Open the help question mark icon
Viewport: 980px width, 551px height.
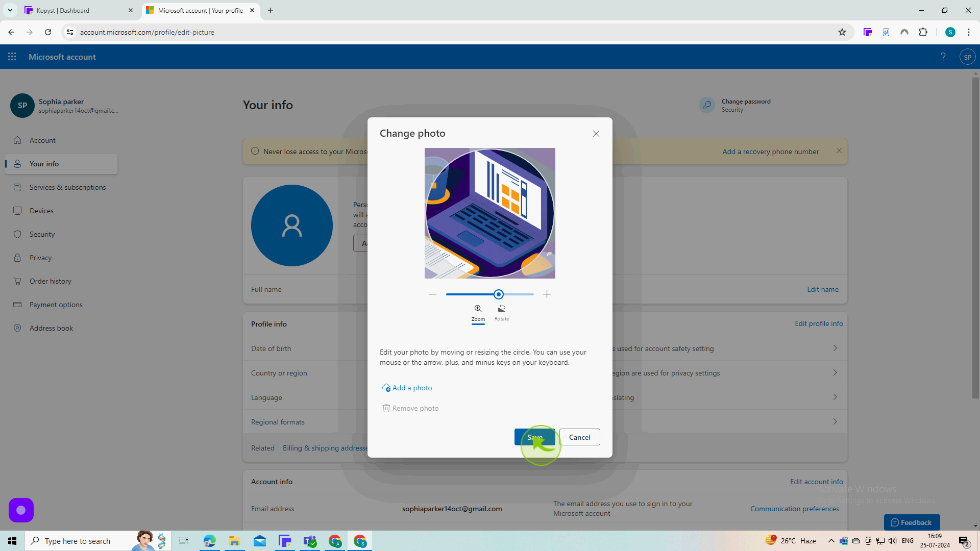(x=943, y=57)
